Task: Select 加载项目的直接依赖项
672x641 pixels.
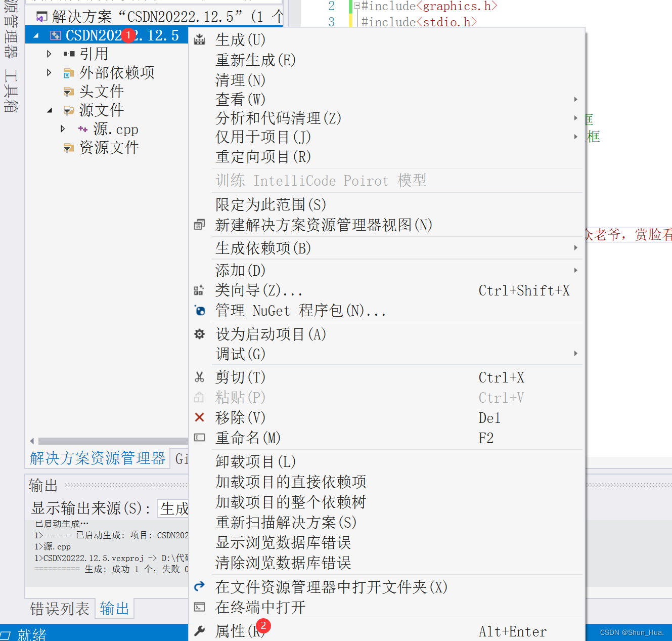Action: click(291, 482)
